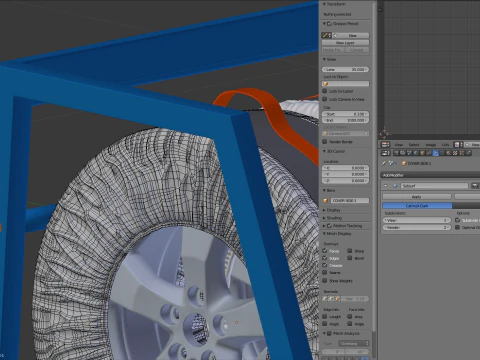Click New Layer button
480x360 pixels.
pos(345,43)
